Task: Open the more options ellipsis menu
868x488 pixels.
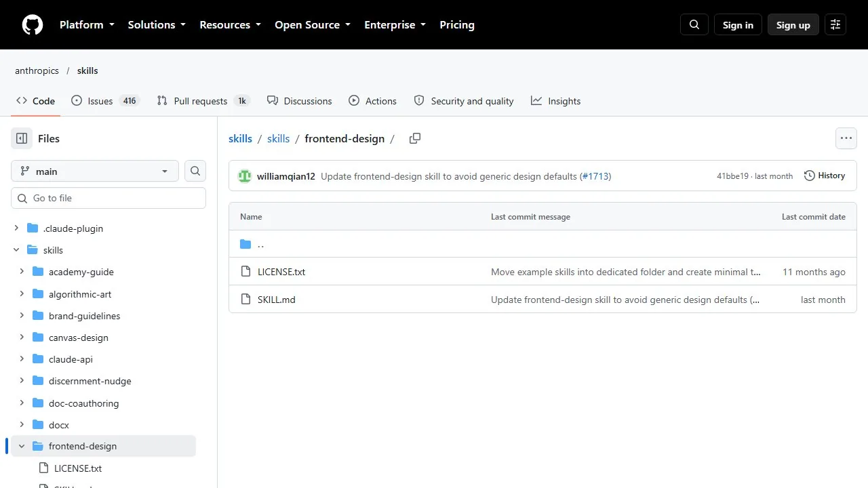Action: (846, 138)
